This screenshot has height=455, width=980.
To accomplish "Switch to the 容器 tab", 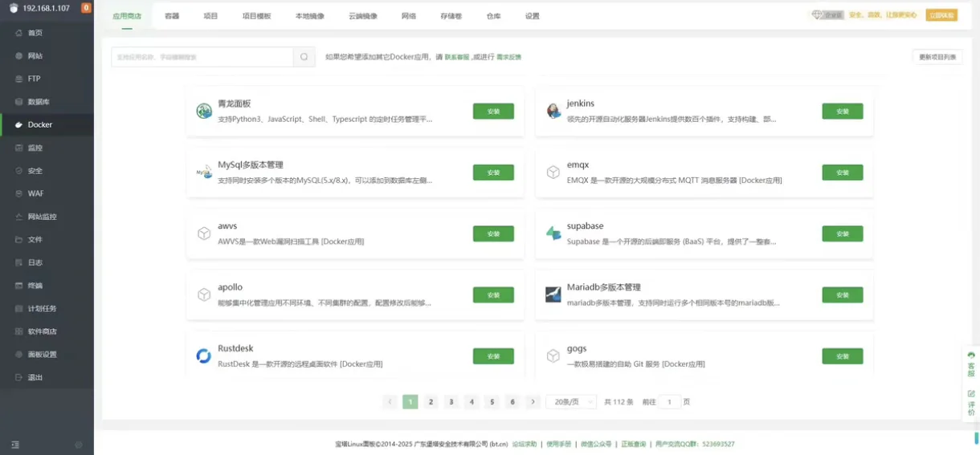I will click(x=172, y=16).
